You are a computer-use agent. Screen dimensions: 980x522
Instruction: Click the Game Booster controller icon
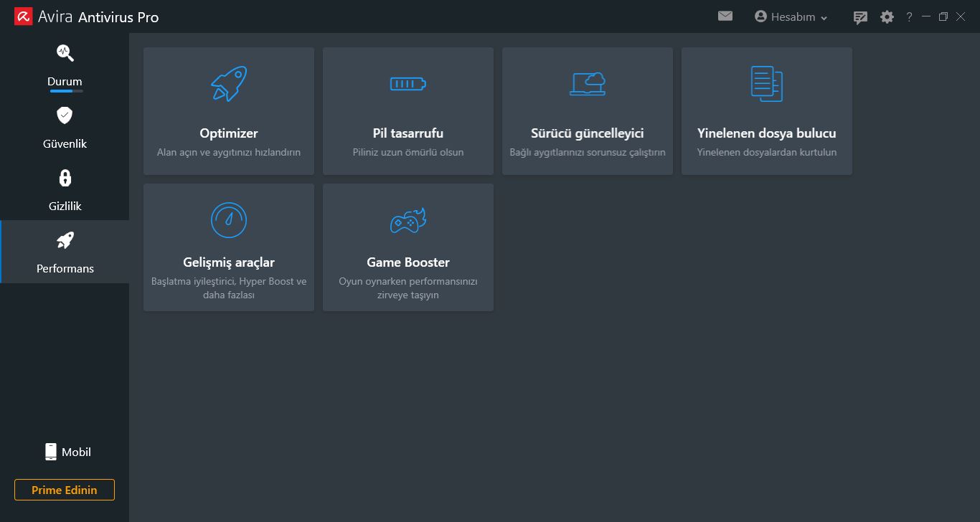click(408, 220)
